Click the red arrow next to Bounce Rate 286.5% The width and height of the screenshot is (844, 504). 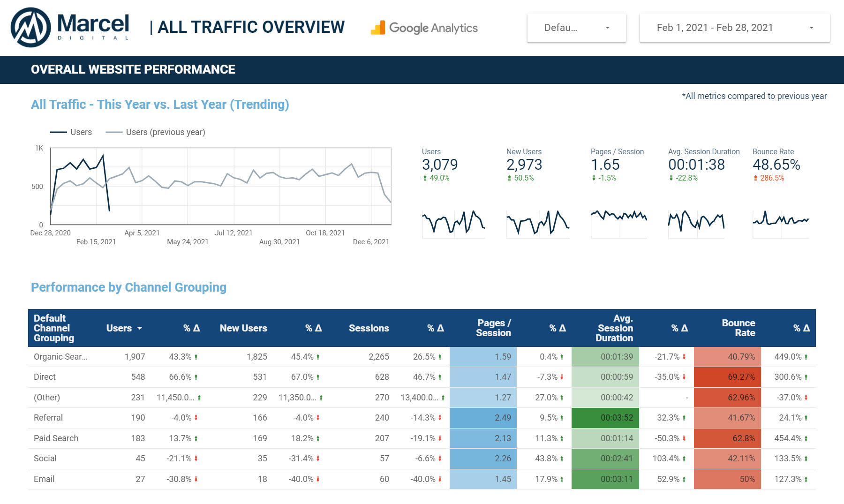755,178
